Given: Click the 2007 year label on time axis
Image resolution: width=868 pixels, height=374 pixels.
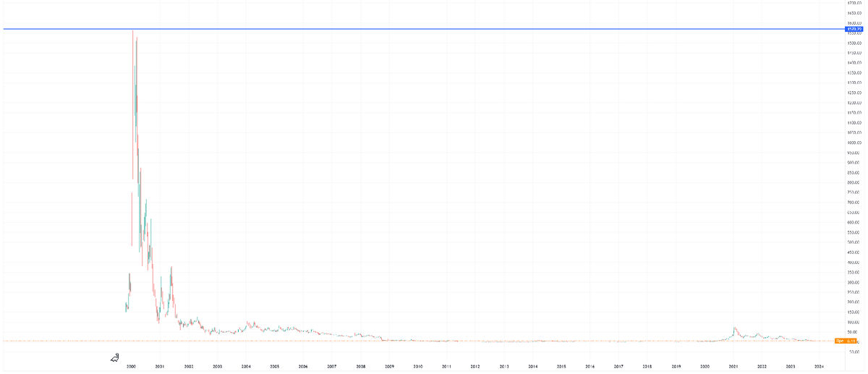Looking at the screenshot, I should 331,367.
